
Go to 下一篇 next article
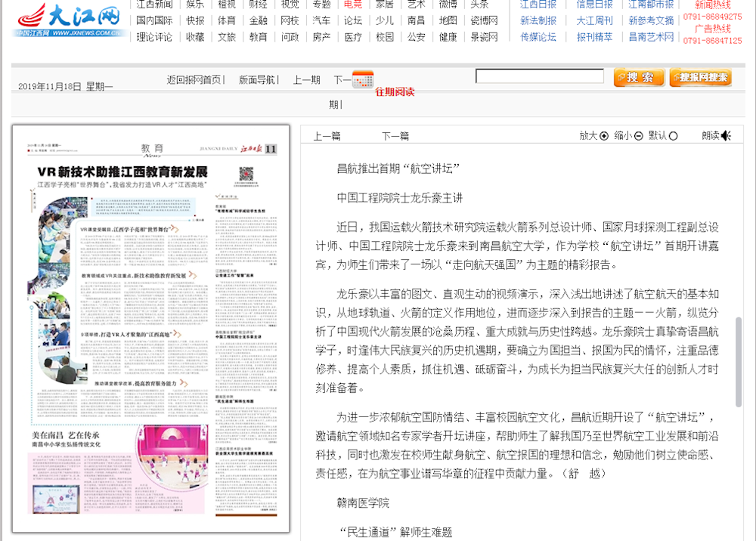tap(395, 136)
